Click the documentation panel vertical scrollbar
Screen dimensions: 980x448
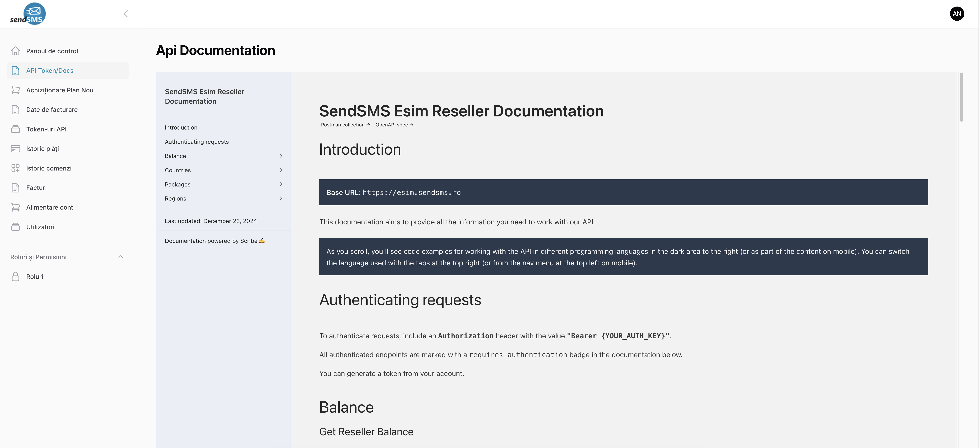[x=961, y=97]
